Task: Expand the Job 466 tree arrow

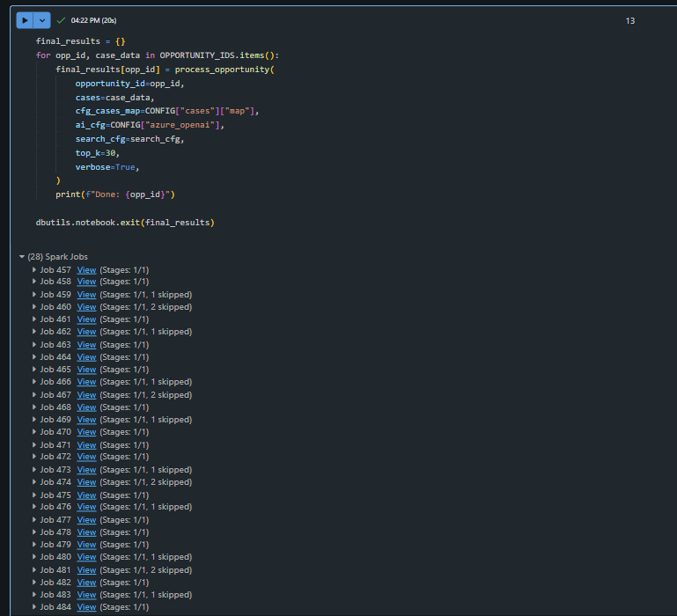Action: tap(35, 382)
